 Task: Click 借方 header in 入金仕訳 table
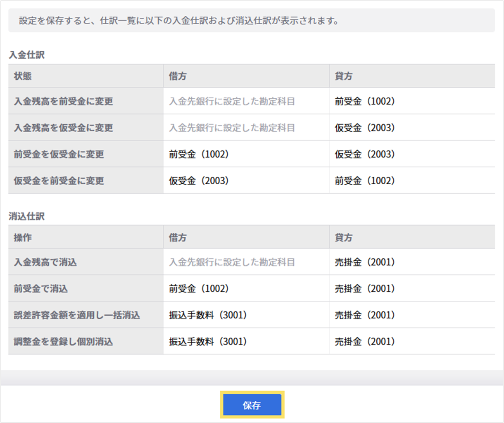(x=178, y=76)
